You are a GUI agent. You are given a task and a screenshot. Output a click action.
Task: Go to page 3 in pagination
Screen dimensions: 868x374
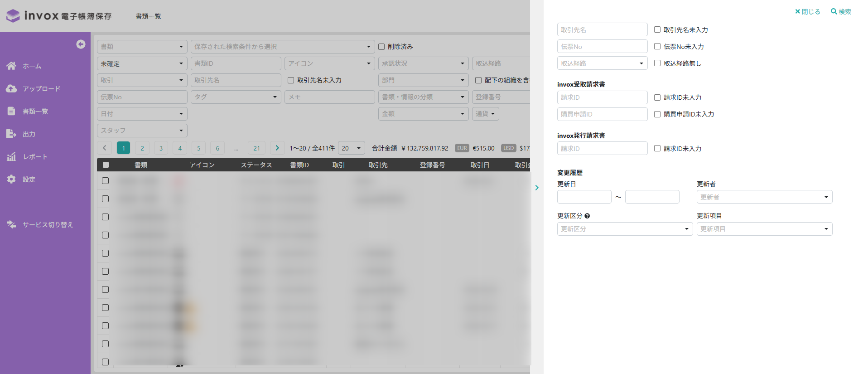(161, 148)
